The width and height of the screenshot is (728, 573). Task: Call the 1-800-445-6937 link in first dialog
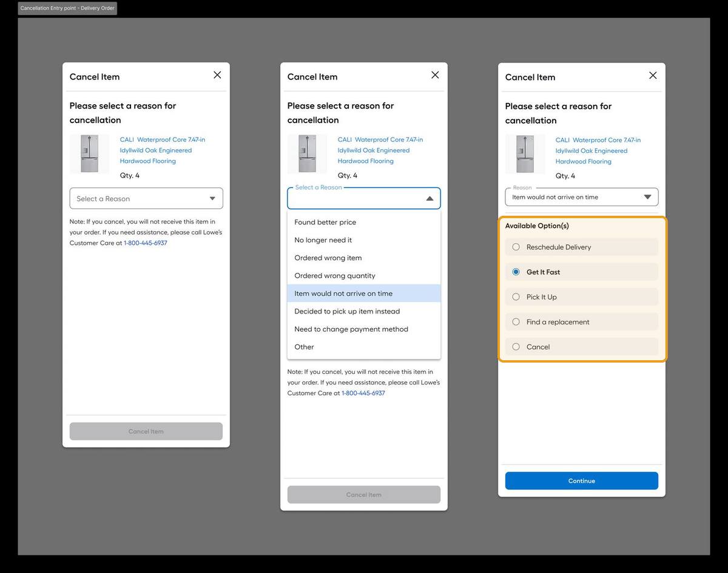(x=146, y=243)
